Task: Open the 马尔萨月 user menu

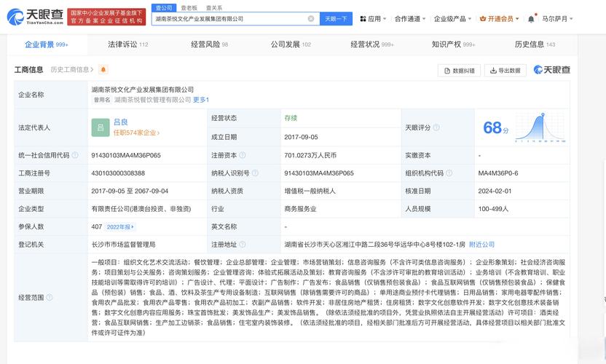Action: click(x=557, y=18)
